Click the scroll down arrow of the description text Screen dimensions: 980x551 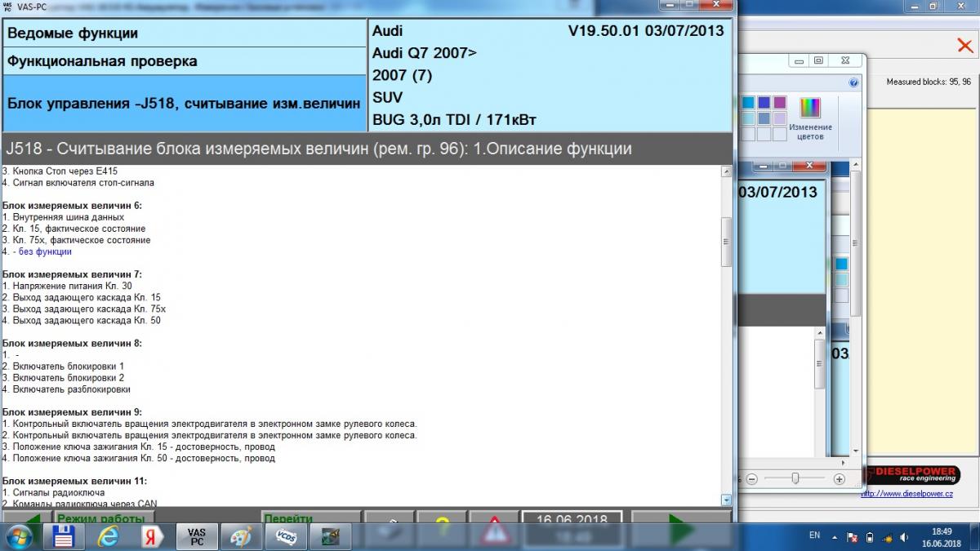point(726,500)
